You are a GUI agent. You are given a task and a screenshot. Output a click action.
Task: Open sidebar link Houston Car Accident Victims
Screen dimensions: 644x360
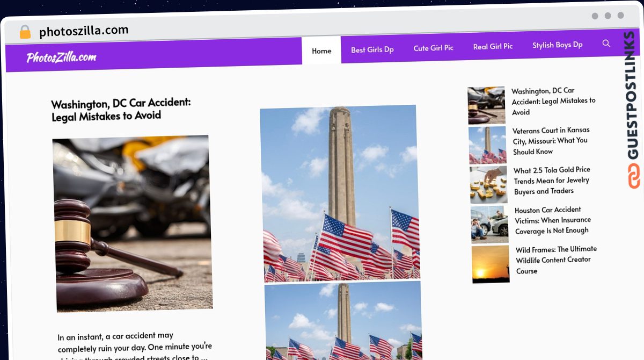[x=553, y=220]
